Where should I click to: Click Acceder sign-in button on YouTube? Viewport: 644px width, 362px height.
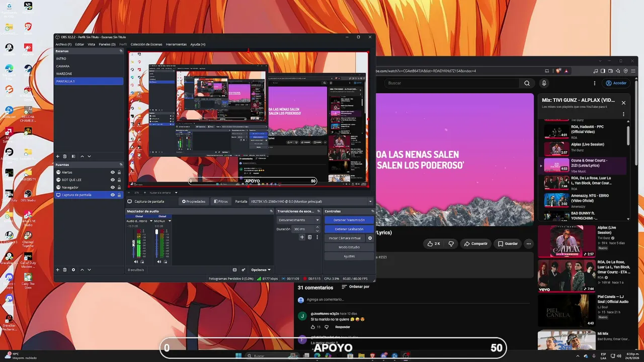[x=616, y=83]
